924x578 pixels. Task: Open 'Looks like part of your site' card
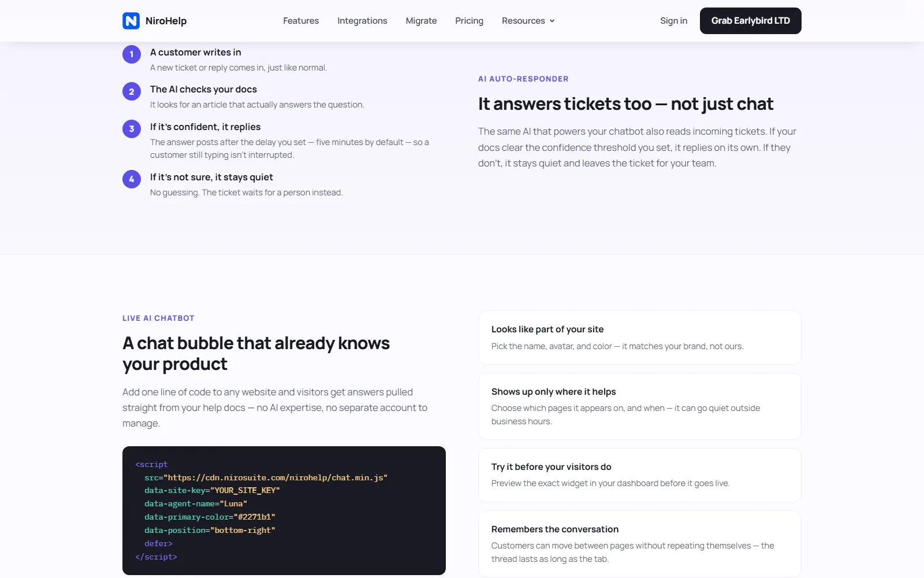[x=640, y=338]
